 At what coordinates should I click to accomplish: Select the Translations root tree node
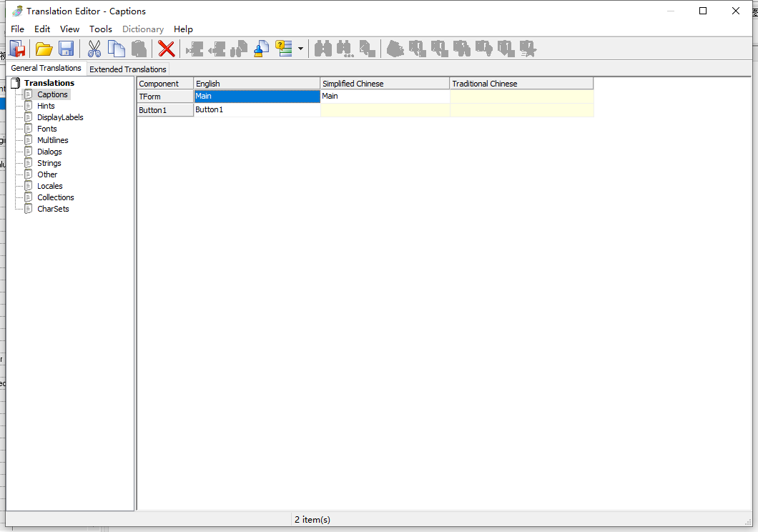49,83
